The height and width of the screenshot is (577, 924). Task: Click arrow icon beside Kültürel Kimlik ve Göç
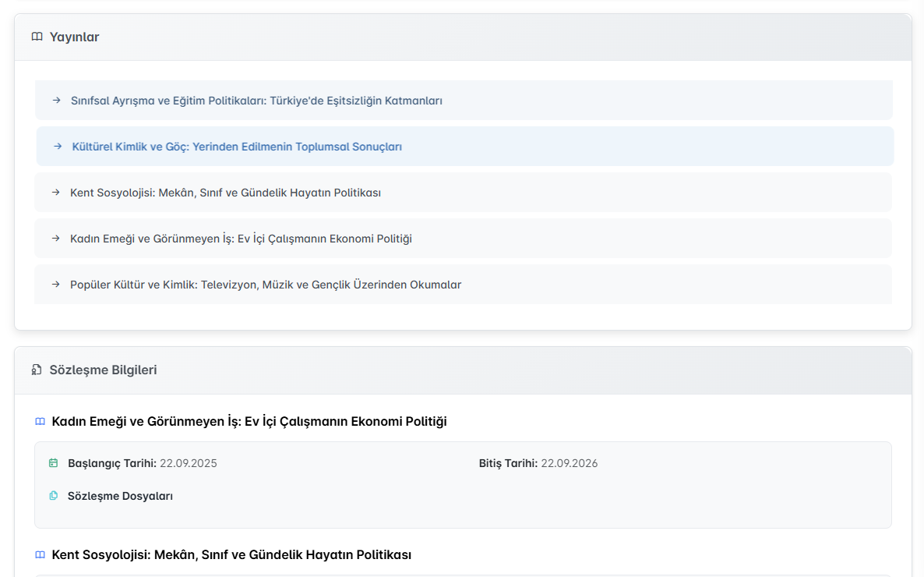tap(58, 147)
